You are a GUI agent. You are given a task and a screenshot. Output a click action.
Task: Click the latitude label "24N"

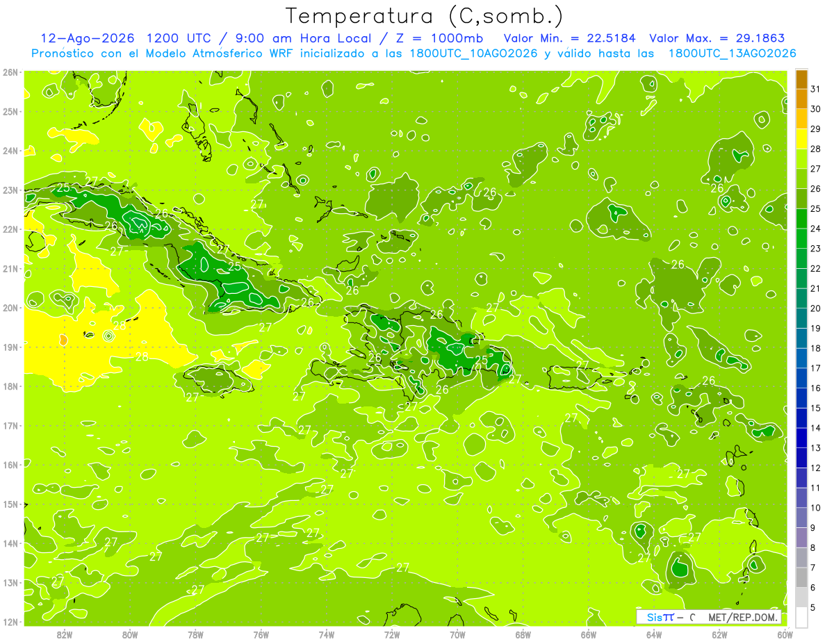tap(10, 151)
